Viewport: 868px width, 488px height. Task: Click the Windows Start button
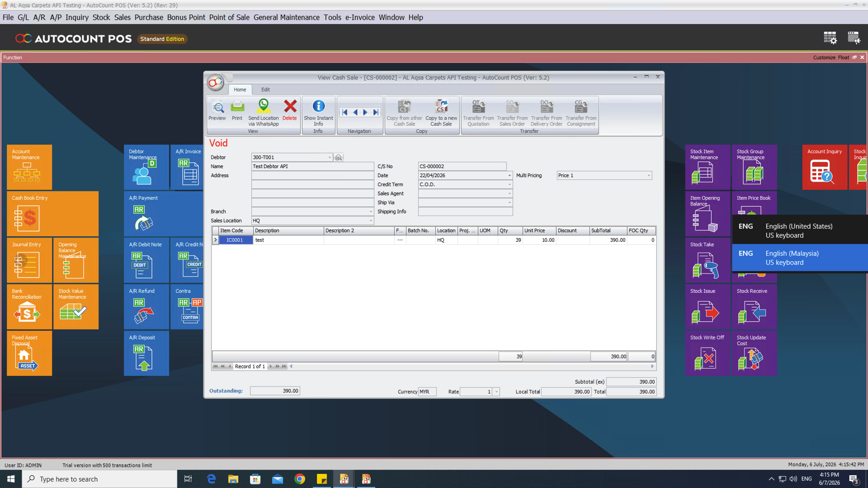click(x=11, y=479)
